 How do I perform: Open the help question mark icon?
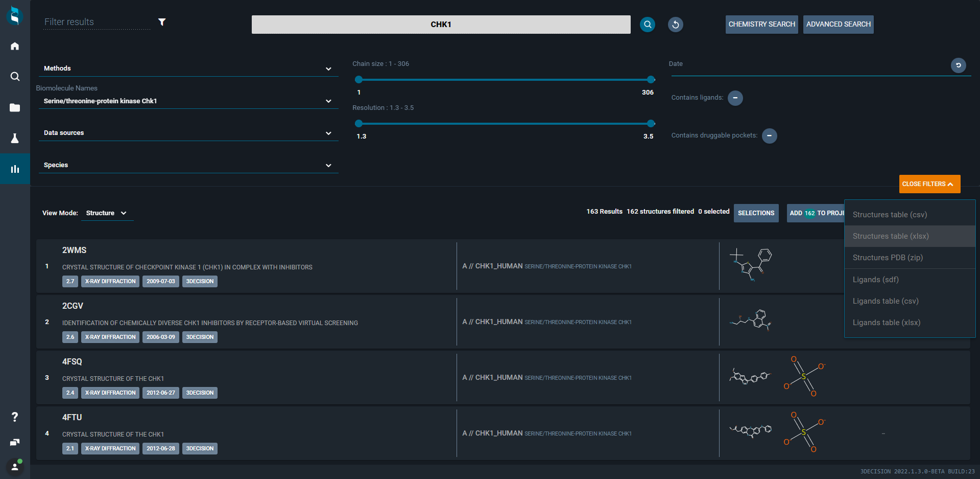pos(15,417)
